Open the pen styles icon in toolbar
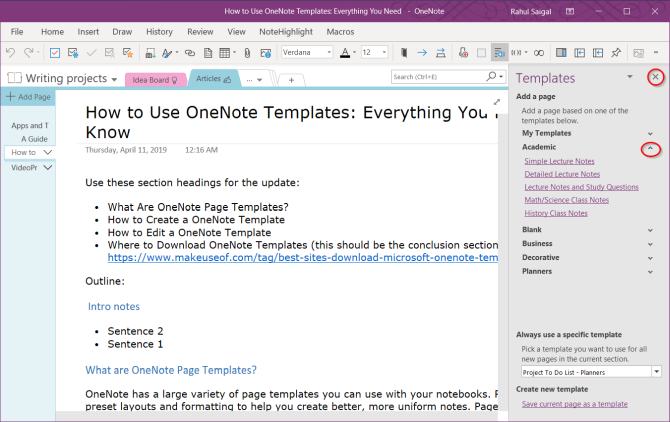This screenshot has height=422, width=670. [x=167, y=53]
